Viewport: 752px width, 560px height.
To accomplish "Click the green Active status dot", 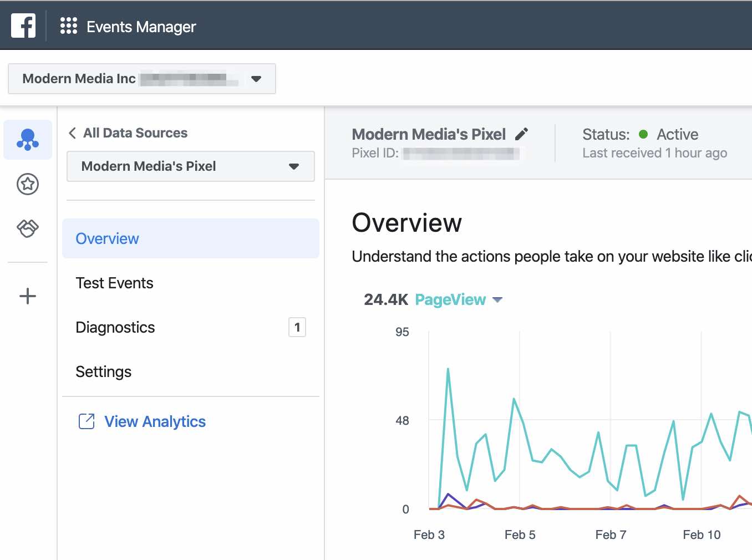I will [643, 134].
